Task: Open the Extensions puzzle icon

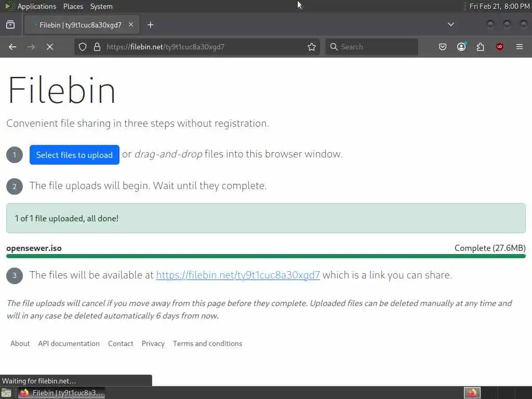Action: tap(481, 47)
